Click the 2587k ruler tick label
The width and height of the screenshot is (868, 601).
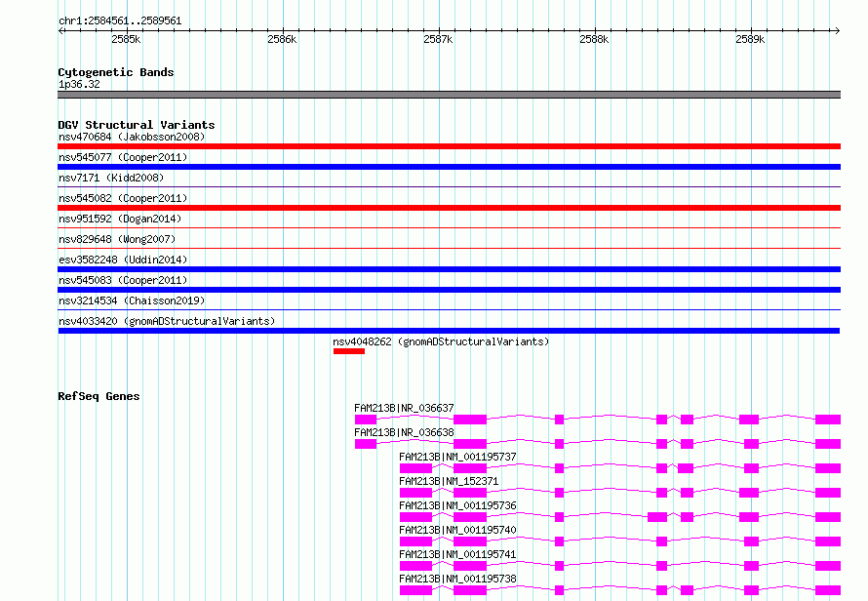(x=438, y=39)
